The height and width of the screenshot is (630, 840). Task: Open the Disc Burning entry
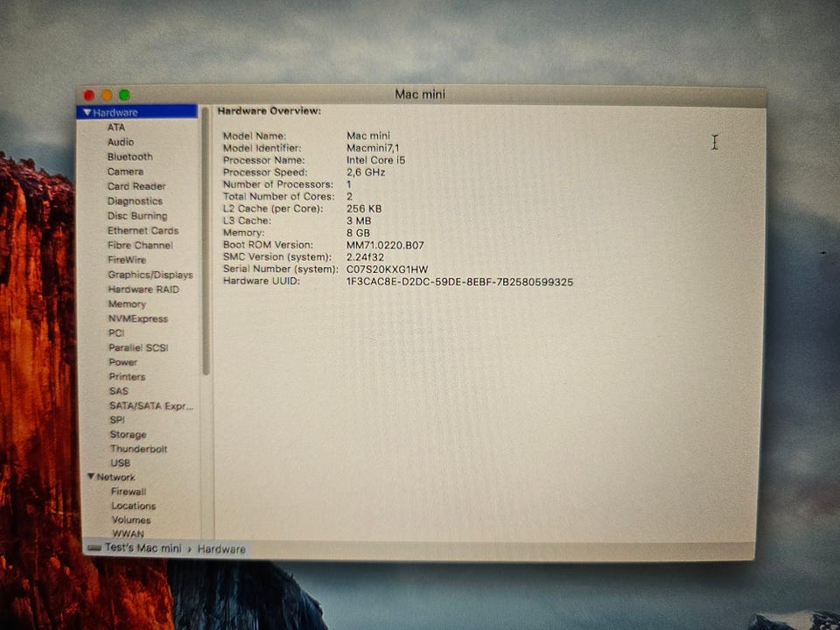(x=137, y=216)
